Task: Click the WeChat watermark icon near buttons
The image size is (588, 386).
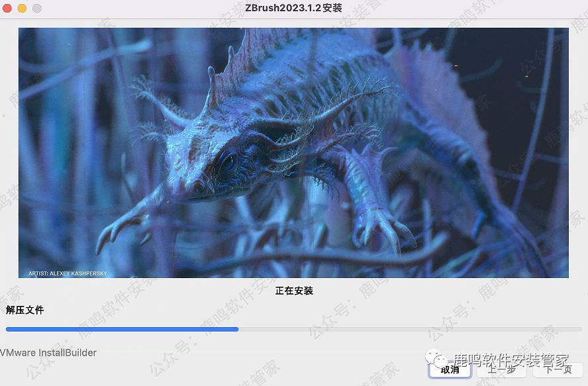Action: click(x=434, y=360)
